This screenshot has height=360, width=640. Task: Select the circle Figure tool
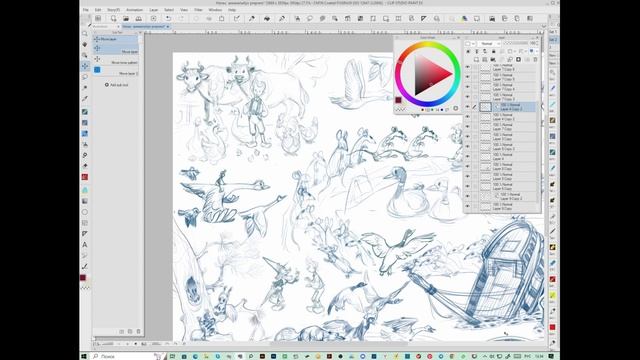[84, 212]
